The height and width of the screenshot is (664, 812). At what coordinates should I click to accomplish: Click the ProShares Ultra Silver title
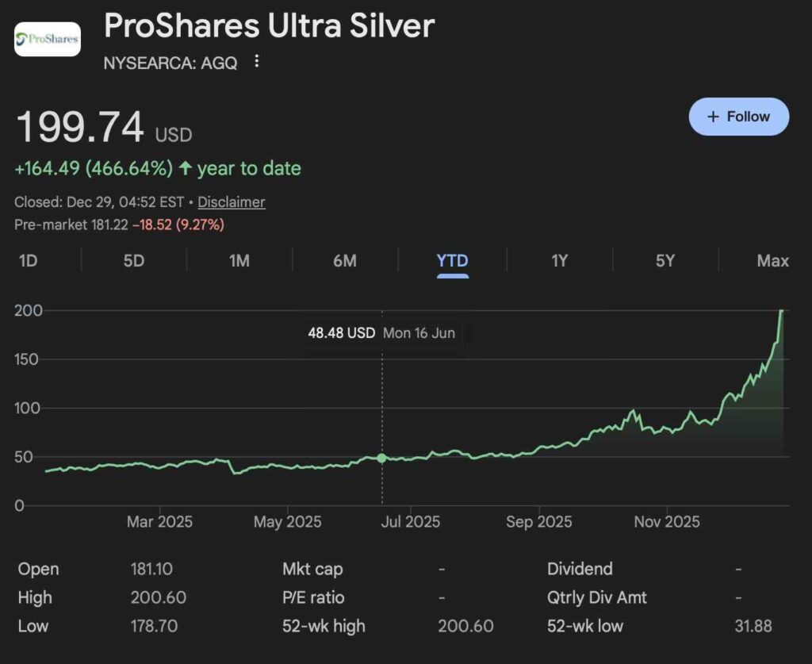click(269, 26)
